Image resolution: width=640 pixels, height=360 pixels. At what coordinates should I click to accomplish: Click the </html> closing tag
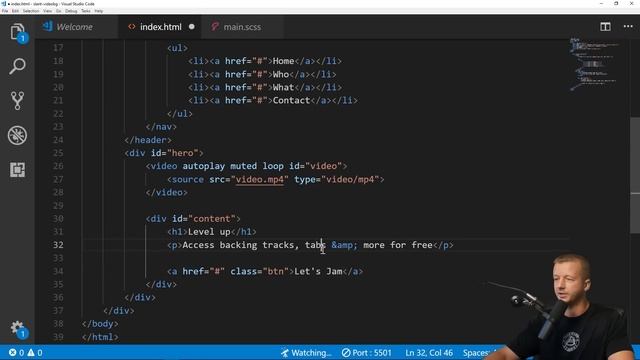pyautogui.click(x=100, y=337)
